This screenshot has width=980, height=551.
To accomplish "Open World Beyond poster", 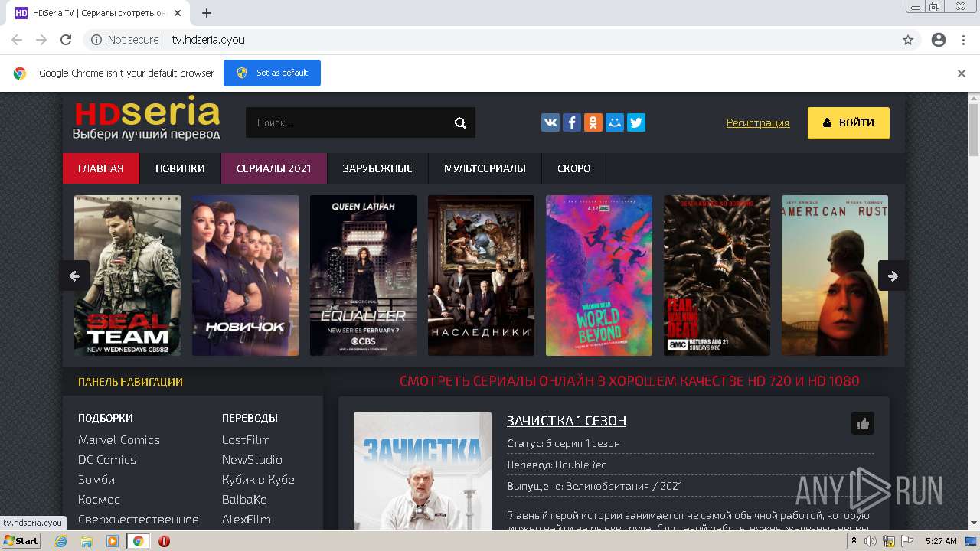I will [599, 275].
